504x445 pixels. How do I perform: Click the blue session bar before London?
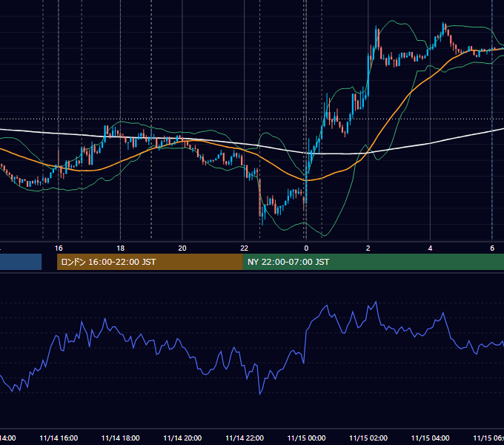coord(21,262)
